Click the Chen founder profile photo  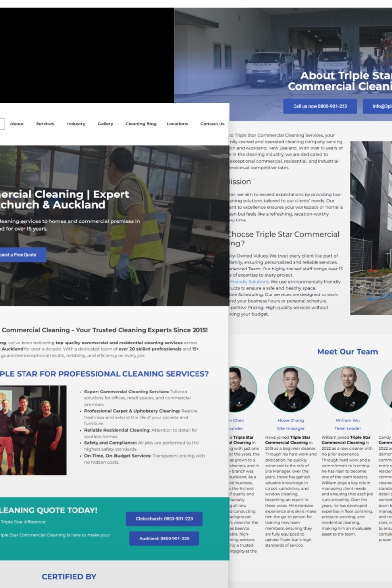(x=243, y=389)
